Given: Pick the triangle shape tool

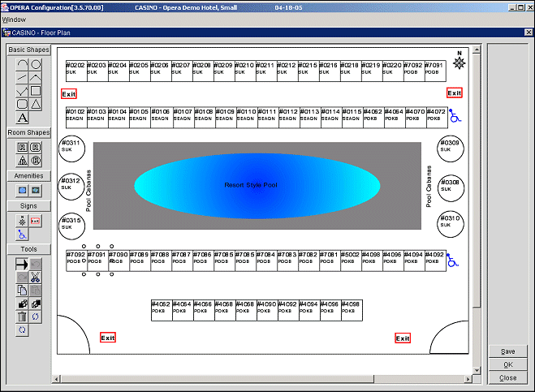Looking at the screenshot, I should click(36, 104).
